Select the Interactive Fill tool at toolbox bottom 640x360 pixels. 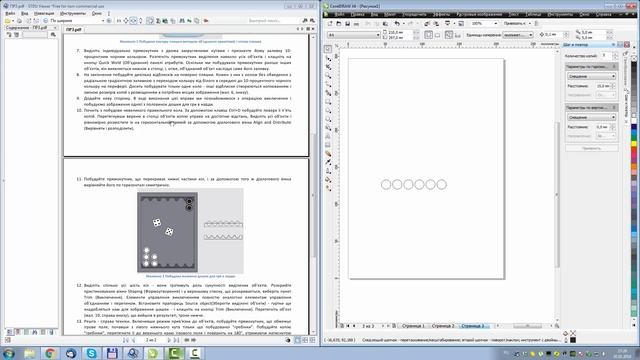[x=328, y=188]
